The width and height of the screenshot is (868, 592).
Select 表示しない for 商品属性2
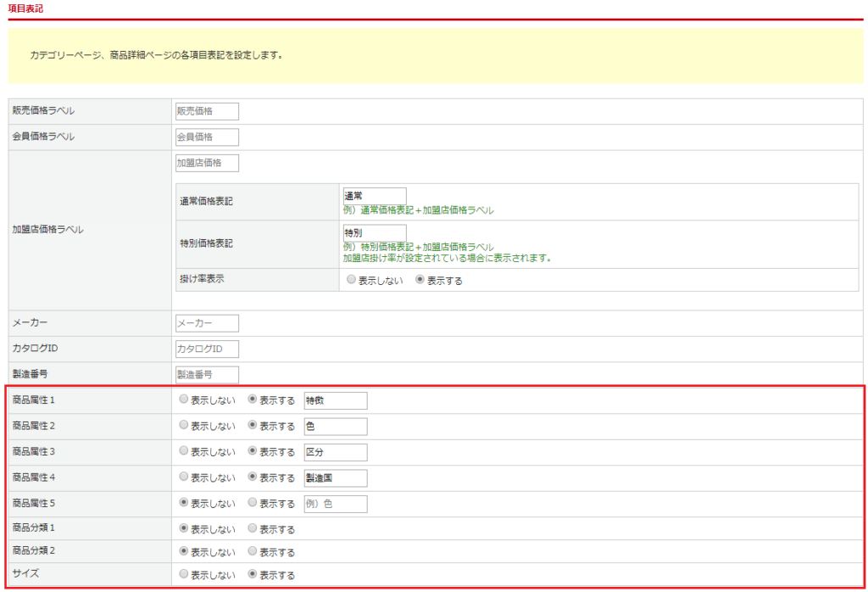pyautogui.click(x=184, y=426)
